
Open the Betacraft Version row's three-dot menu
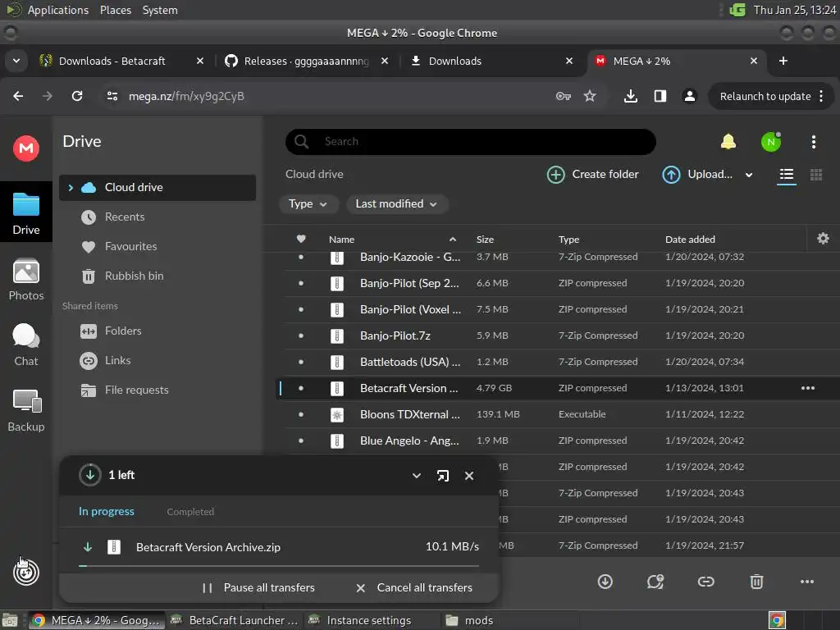808,388
